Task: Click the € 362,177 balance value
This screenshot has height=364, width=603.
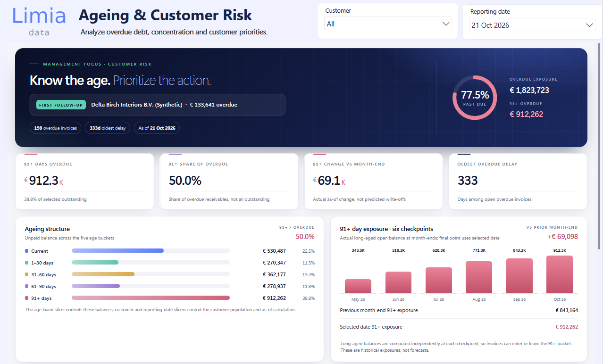Action: tap(274, 274)
